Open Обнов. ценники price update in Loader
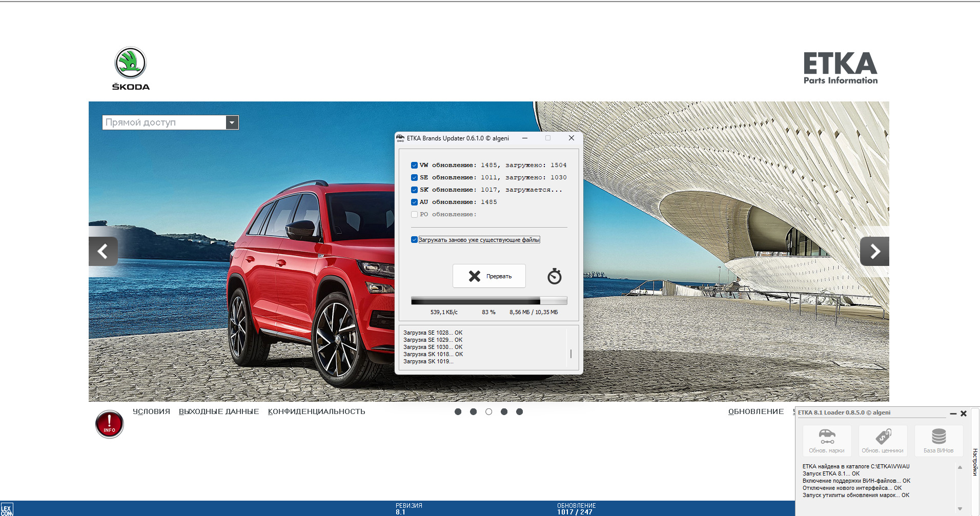 point(883,441)
